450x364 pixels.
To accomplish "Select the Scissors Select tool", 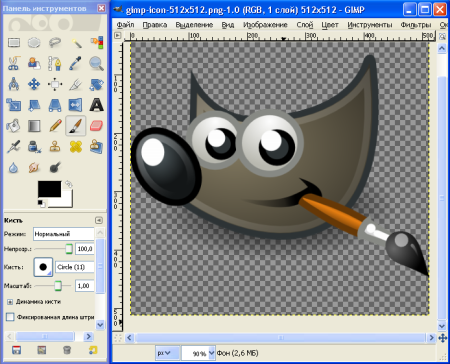I will pos(14,63).
